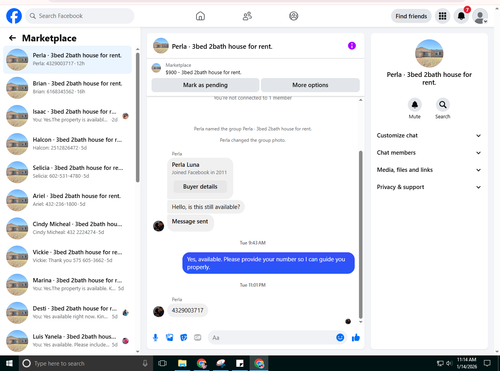500x371 pixels.
Task: Open the Friends icon in top bar
Action: (x=247, y=16)
